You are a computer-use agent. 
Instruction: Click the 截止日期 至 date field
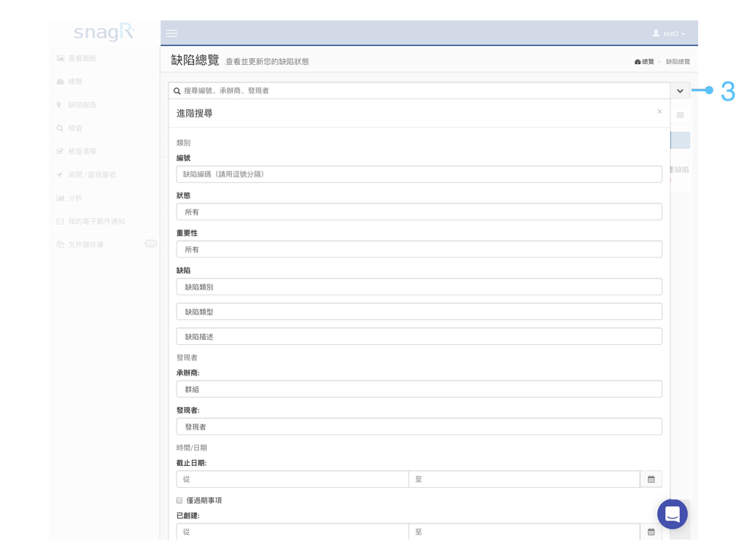[524, 480]
